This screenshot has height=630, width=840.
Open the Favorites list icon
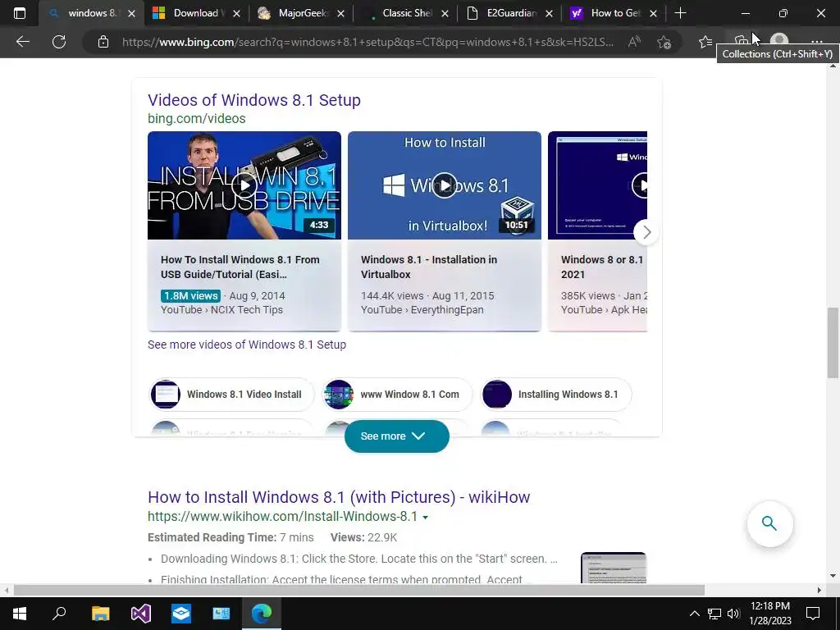[705, 42]
